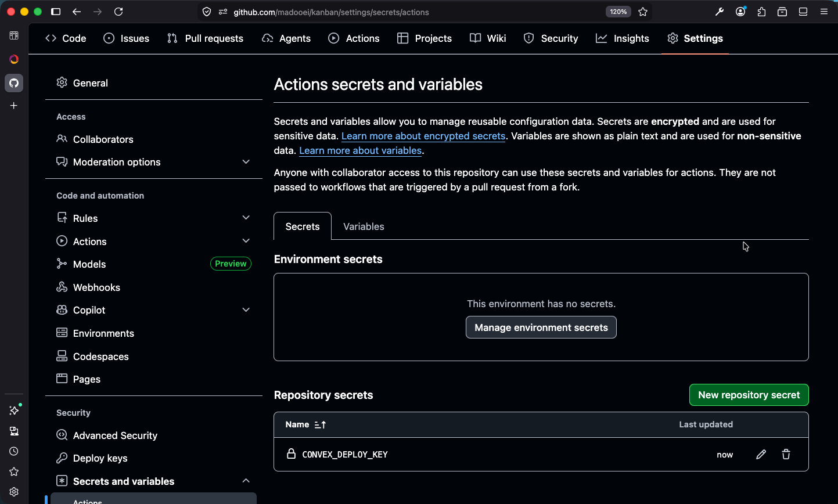The height and width of the screenshot is (504, 838).
Task: Click the history clock icon in left sidebar
Action: [14, 451]
